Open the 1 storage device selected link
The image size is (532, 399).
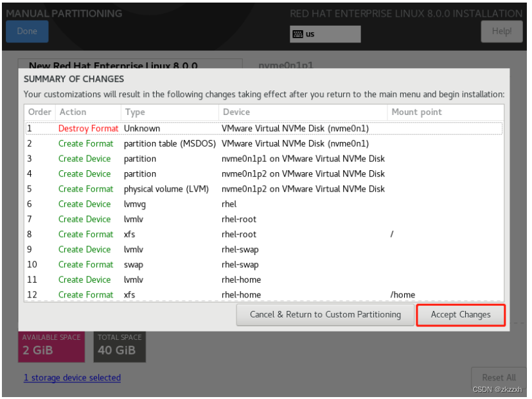tap(72, 378)
